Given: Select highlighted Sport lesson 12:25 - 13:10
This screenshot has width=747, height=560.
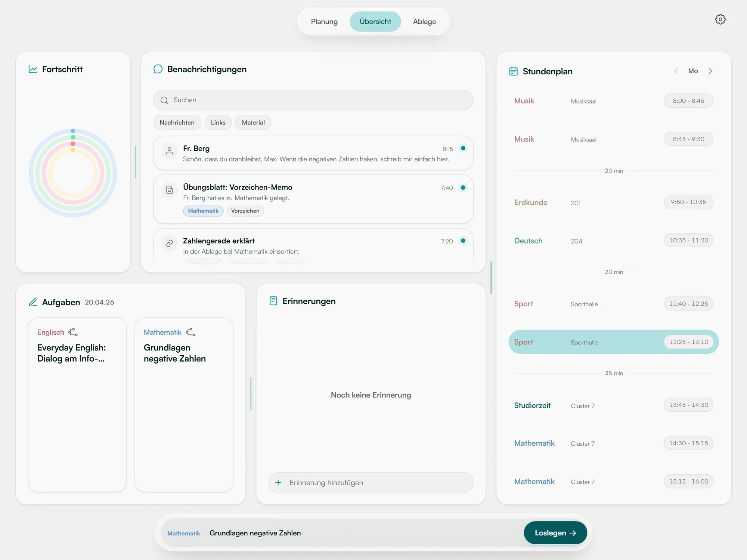Looking at the screenshot, I should coord(614,342).
